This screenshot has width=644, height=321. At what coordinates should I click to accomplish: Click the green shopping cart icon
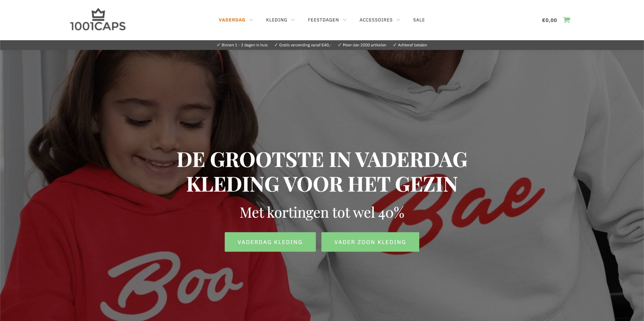click(567, 20)
